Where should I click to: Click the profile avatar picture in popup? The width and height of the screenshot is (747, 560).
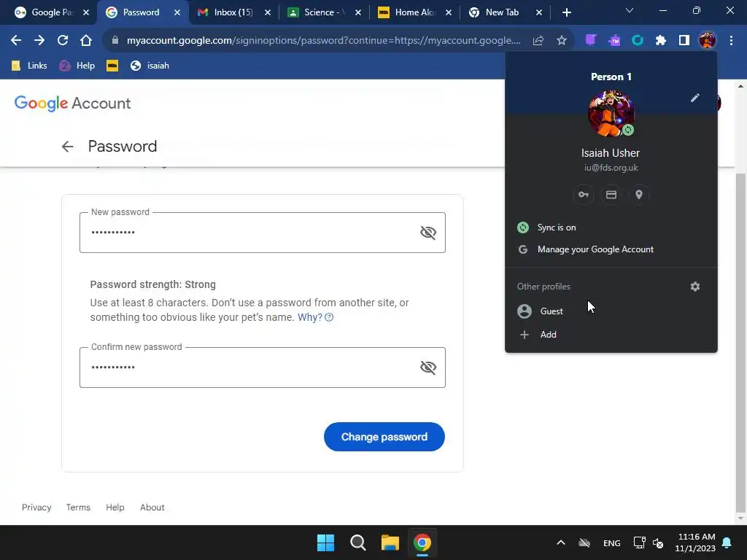611,113
